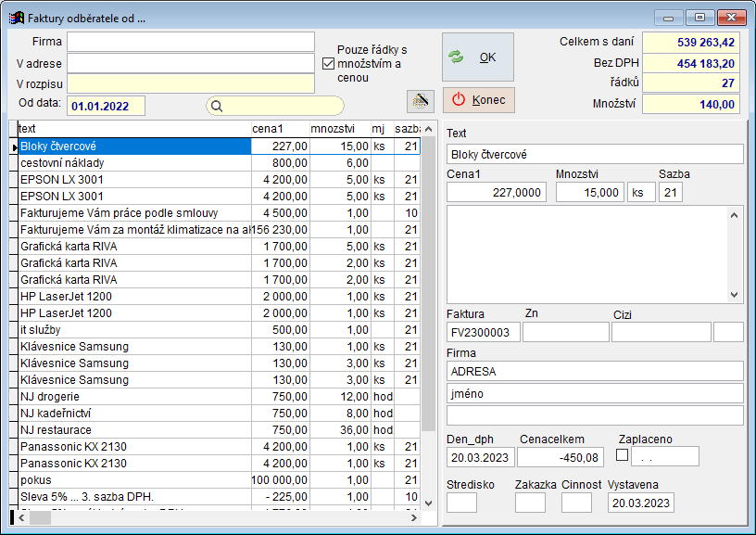Close the Faktury odběratele window
Image resolution: width=756 pixels, height=535 pixels.
731,18
